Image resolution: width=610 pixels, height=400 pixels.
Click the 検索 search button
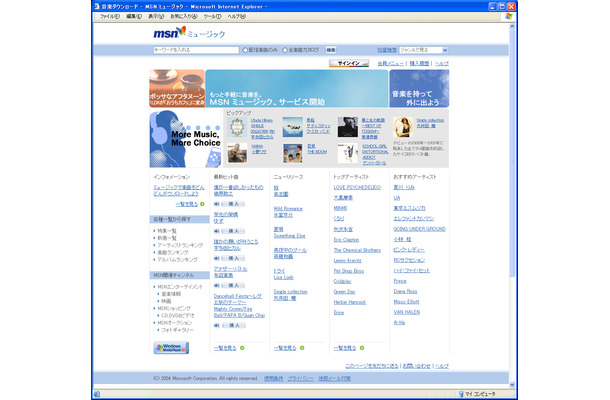pos(331,50)
